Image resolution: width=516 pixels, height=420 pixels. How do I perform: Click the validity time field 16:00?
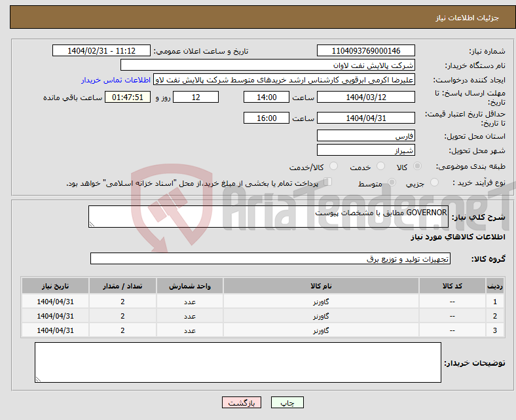(x=267, y=118)
